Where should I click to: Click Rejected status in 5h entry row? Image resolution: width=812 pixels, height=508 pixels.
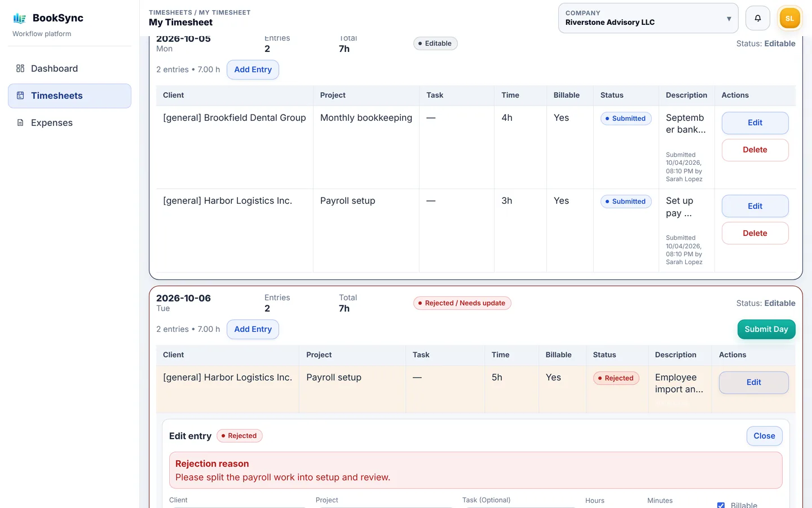point(616,378)
